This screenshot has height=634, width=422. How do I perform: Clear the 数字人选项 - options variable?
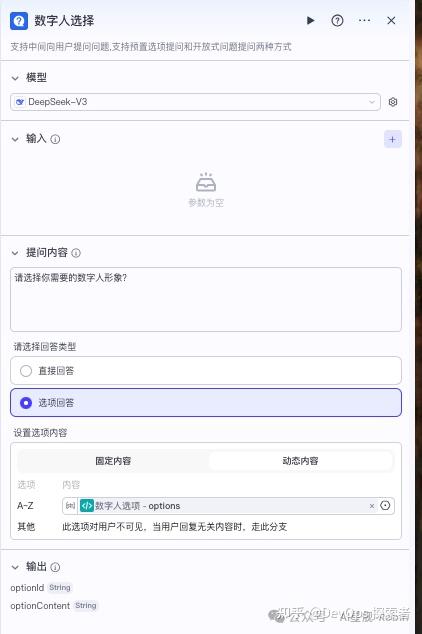coord(372,506)
